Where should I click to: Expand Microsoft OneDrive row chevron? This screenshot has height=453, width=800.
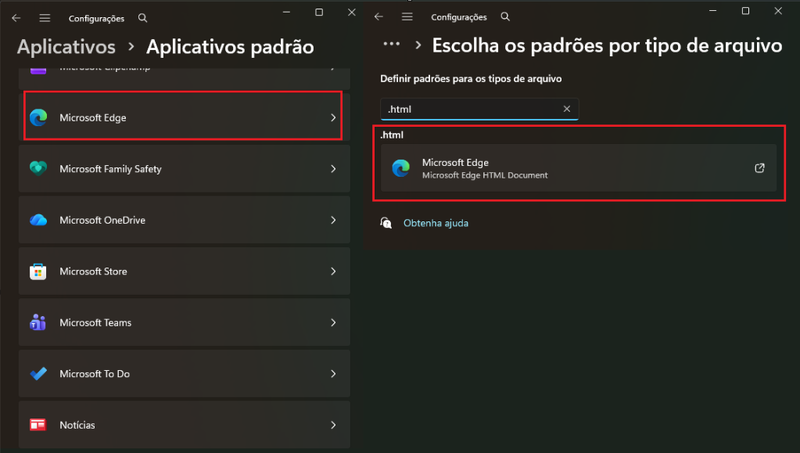click(x=333, y=220)
